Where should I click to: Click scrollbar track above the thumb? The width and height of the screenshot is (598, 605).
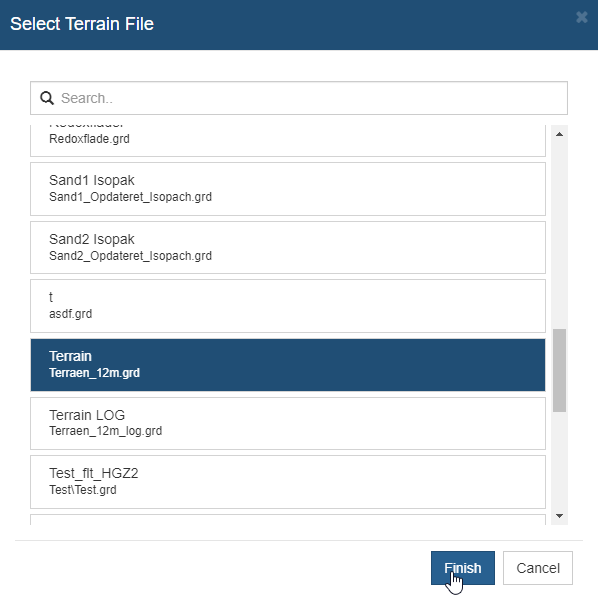[559, 235]
